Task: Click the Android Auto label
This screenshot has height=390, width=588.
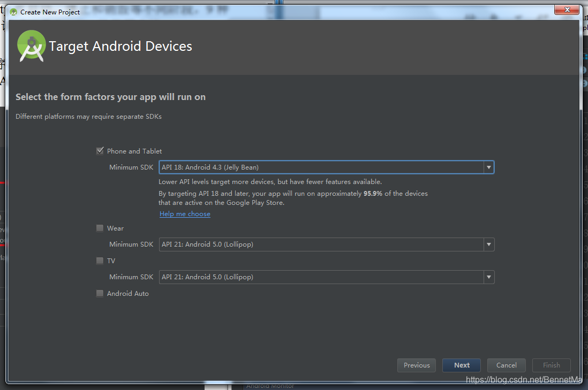Action: click(128, 294)
